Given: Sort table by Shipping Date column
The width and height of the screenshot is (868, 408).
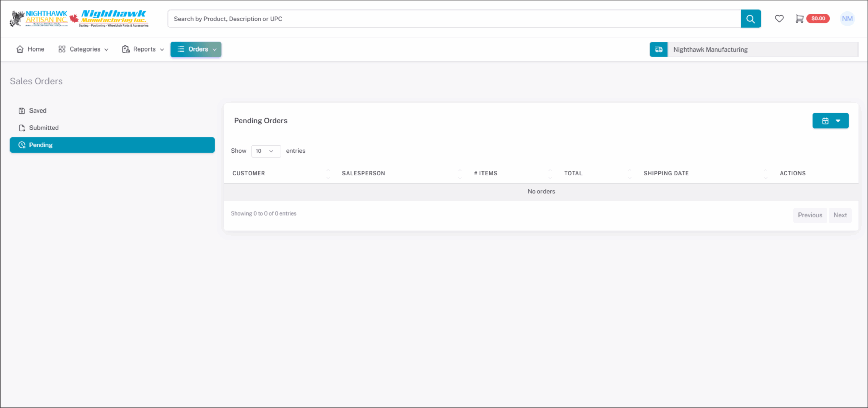Looking at the screenshot, I should click(666, 173).
